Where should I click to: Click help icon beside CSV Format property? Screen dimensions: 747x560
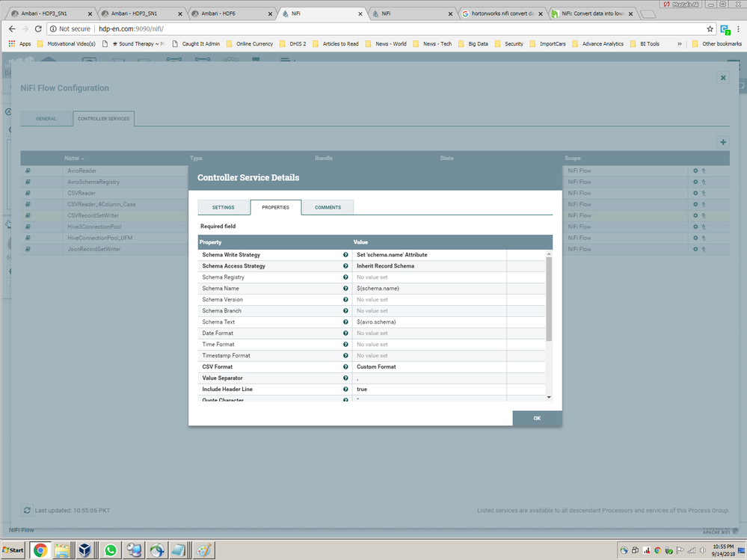(x=345, y=366)
